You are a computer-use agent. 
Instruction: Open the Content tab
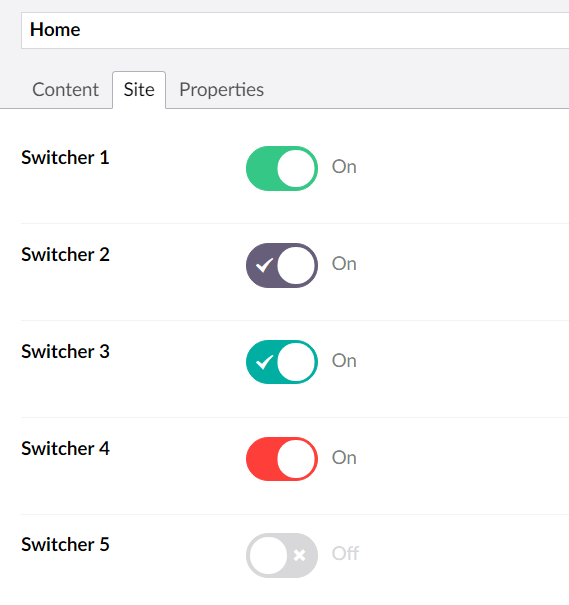point(66,90)
